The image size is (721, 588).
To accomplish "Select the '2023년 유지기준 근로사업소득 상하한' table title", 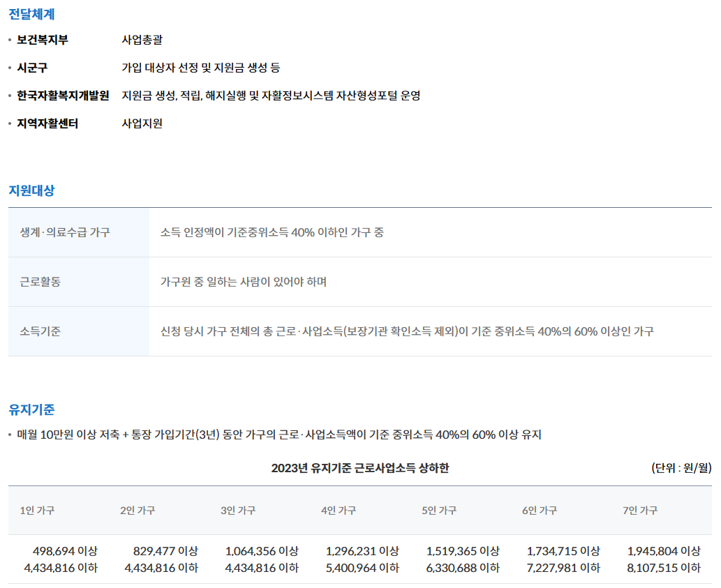I will [x=360, y=468].
